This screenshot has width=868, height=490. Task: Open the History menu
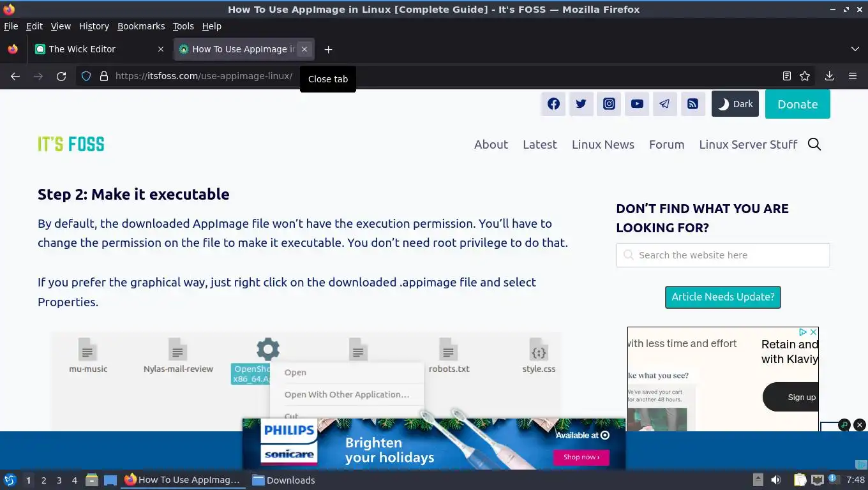94,26
